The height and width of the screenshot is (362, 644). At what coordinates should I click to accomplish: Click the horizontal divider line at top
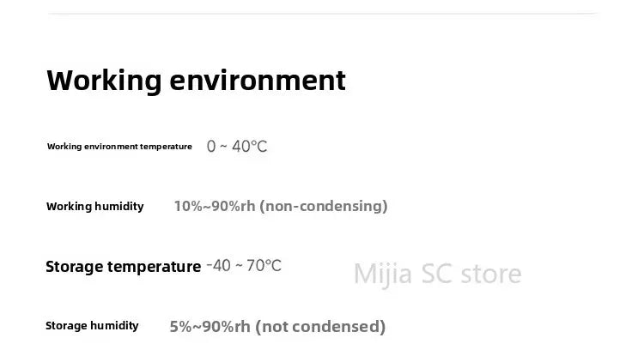click(x=322, y=14)
